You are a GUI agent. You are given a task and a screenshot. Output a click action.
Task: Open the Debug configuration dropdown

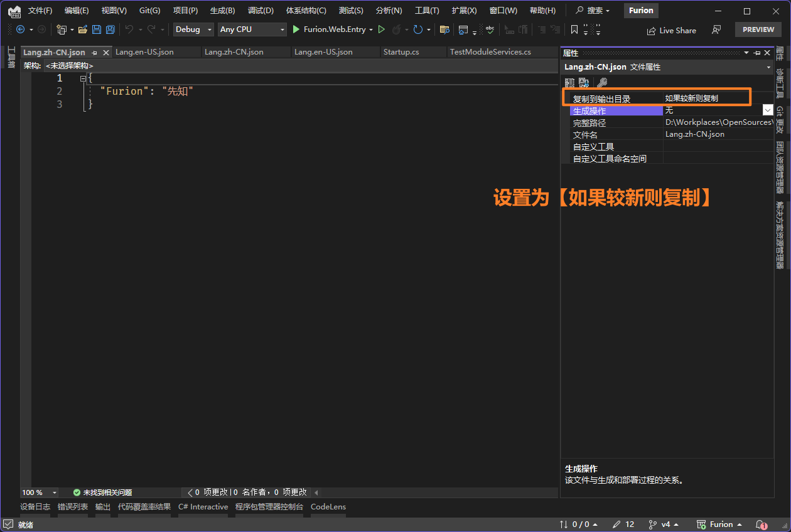(193, 29)
